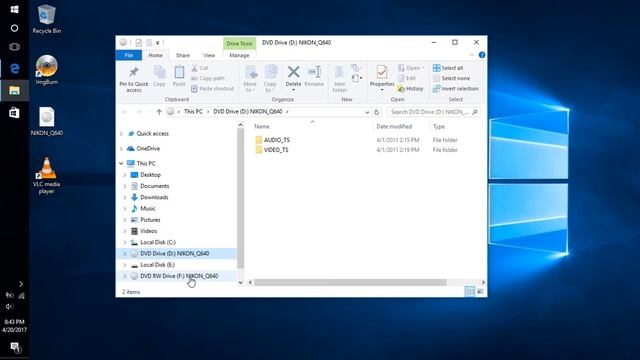Click Select none in the ribbon
The width and height of the screenshot is (640, 360).
(451, 78)
